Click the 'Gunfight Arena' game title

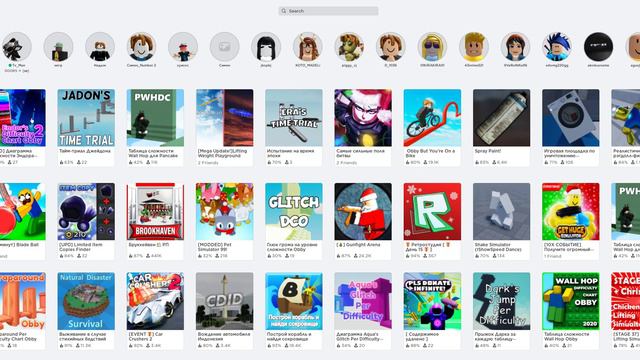point(358,244)
